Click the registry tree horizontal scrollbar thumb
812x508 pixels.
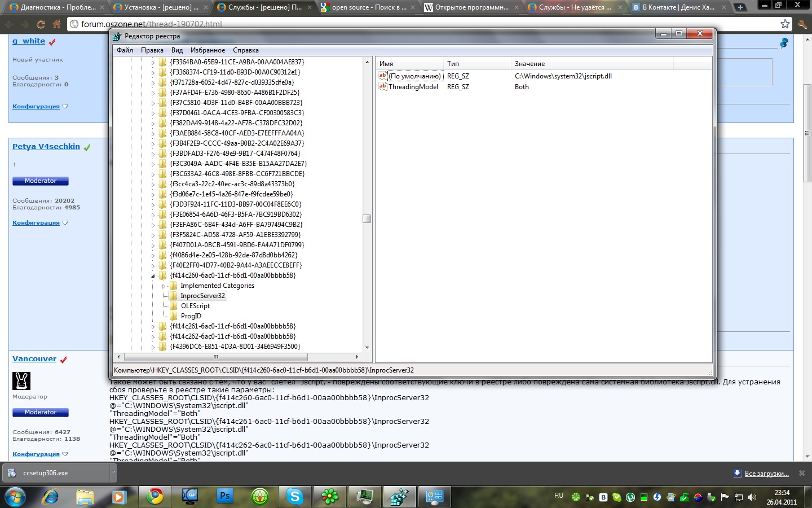[x=215, y=357]
